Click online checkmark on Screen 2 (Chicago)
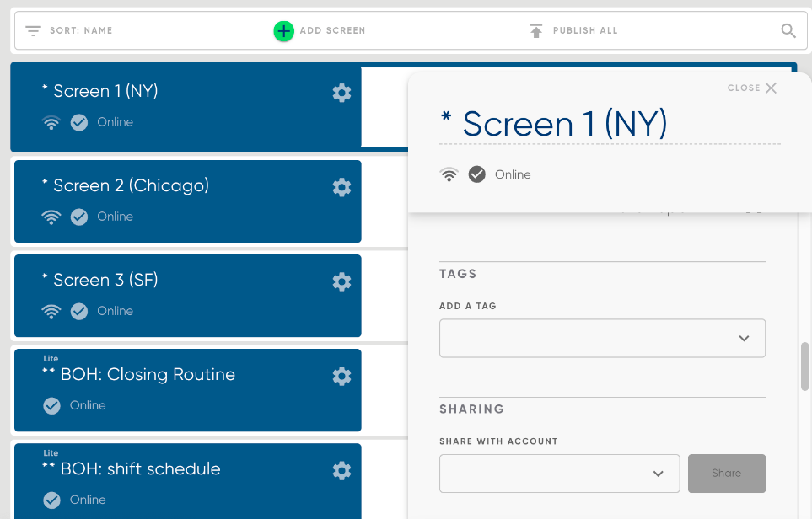The width and height of the screenshot is (812, 519). (79, 217)
